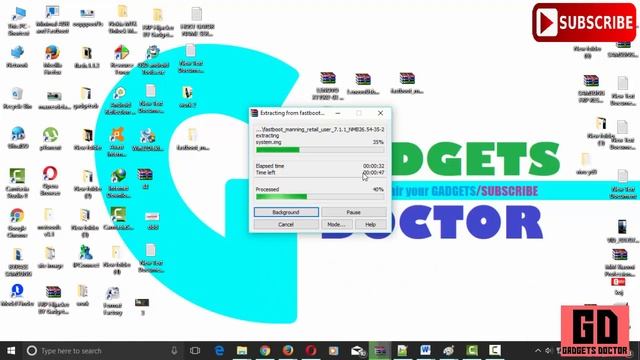Select the Internet Download Manager desktop shortcut
The height and width of the screenshot is (360, 640).
tap(118, 183)
